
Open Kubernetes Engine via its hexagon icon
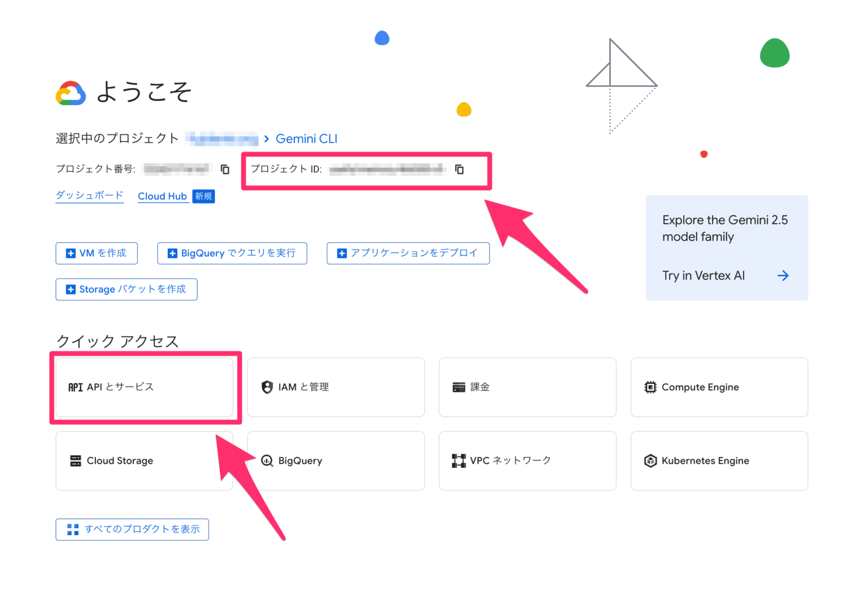[650, 461]
